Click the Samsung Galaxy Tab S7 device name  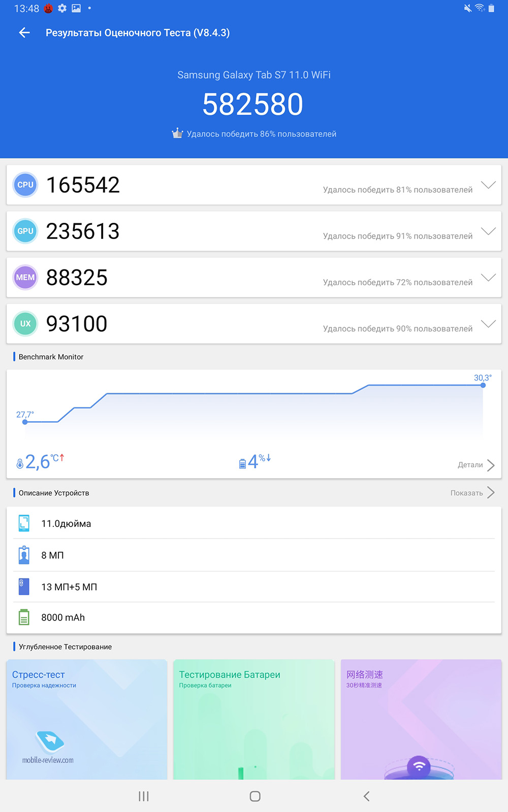pyautogui.click(x=254, y=75)
